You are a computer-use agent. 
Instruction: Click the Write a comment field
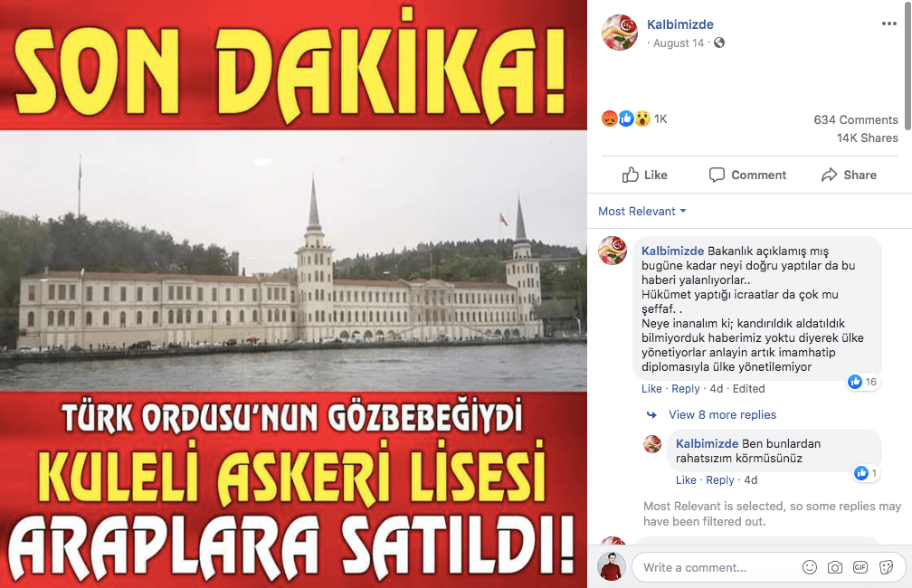coord(716,567)
